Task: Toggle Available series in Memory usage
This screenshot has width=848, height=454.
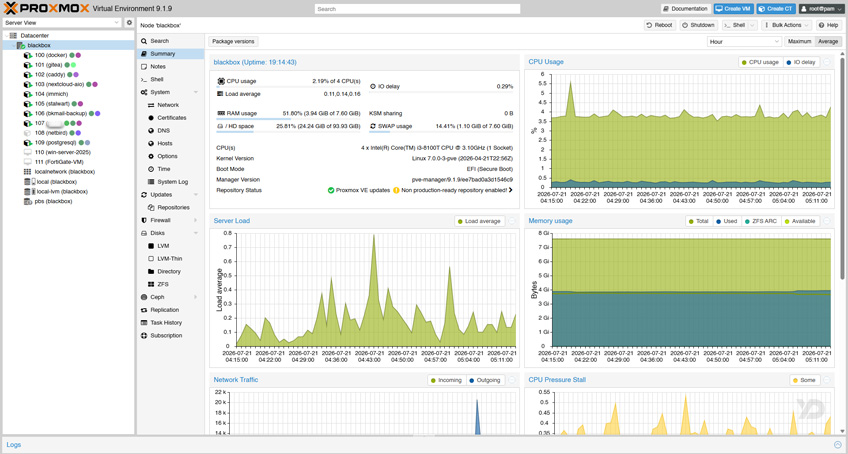Action: click(800, 221)
